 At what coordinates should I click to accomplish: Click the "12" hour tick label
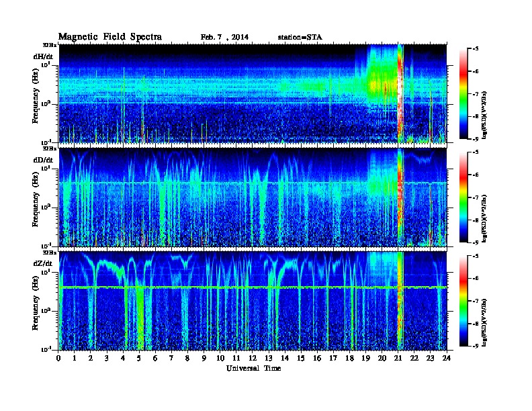[x=253, y=359]
